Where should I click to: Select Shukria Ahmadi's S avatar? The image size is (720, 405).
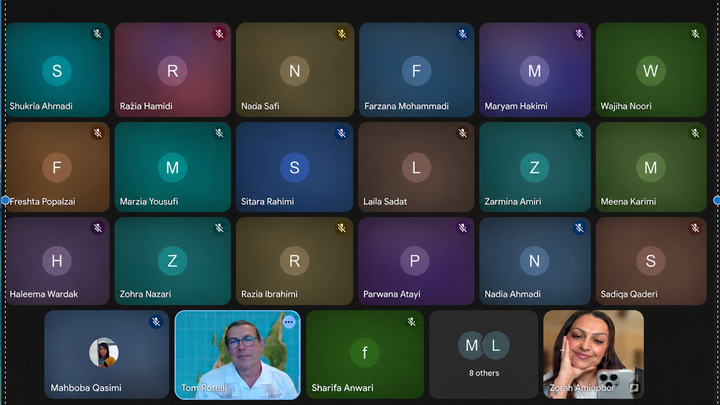point(57,71)
